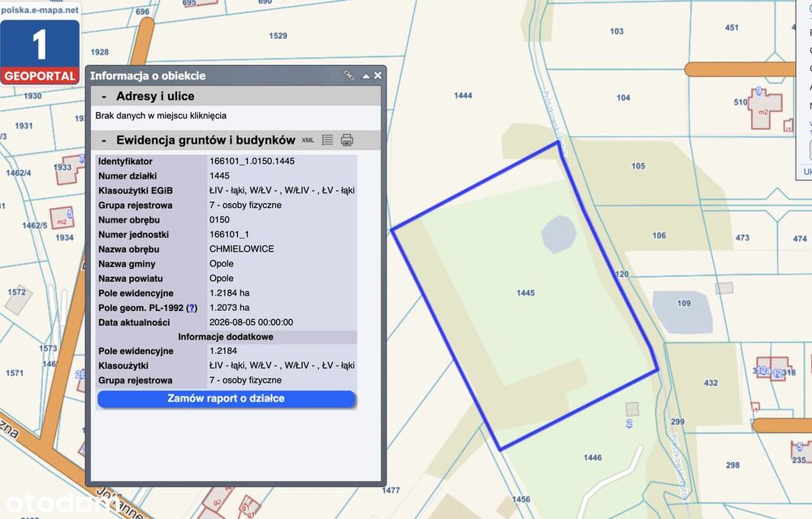
Task: Click the 1.2073 ha geometric area value
Action: pyautogui.click(x=230, y=308)
